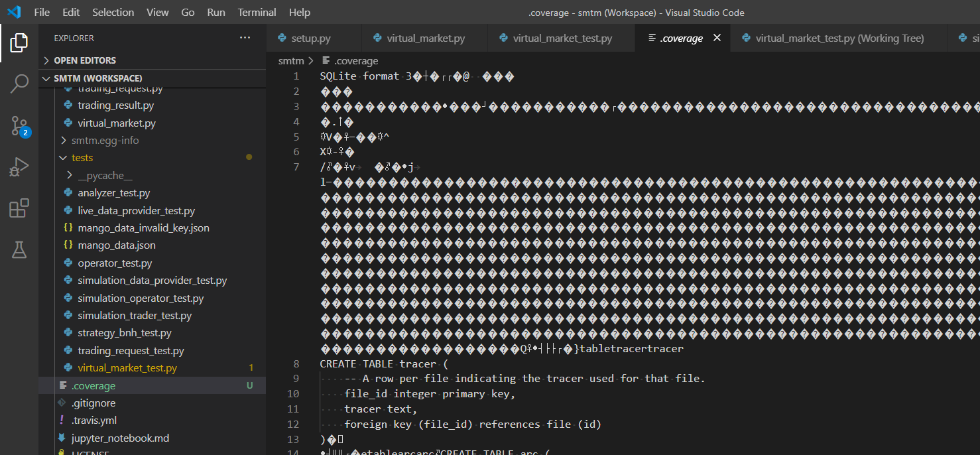Open trading_result.py in explorer
980x455 pixels.
[153, 105]
